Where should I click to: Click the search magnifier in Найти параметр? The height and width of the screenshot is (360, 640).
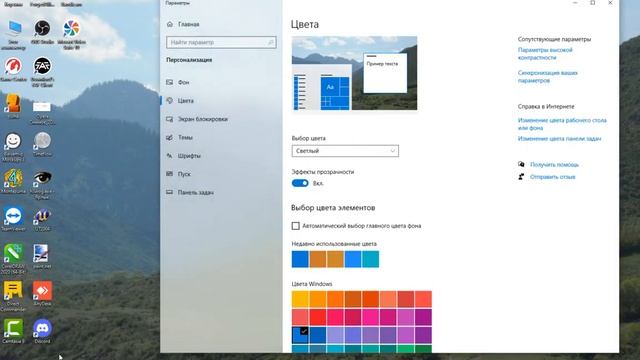(x=270, y=42)
